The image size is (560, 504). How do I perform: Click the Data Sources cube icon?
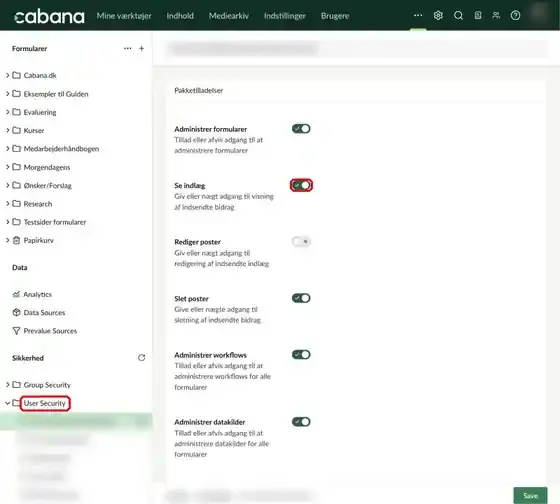[x=16, y=313]
